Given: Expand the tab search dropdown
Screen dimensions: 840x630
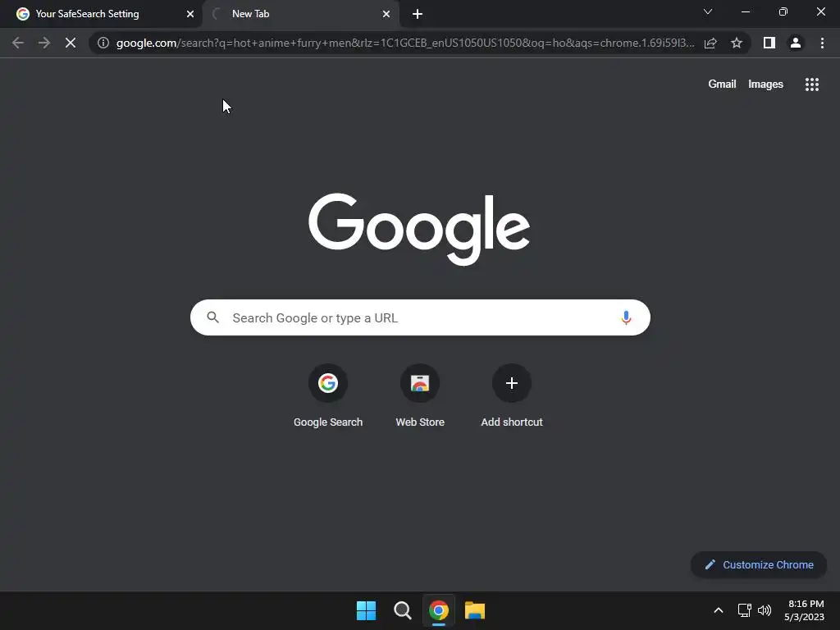Looking at the screenshot, I should (708, 11).
